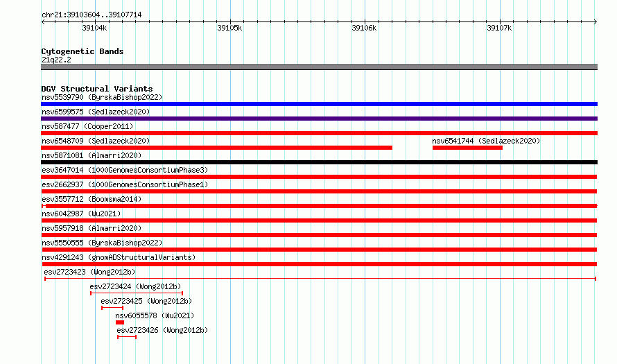Click the purple nsv6599575 variant bar
The image size is (617, 364).
click(319, 119)
